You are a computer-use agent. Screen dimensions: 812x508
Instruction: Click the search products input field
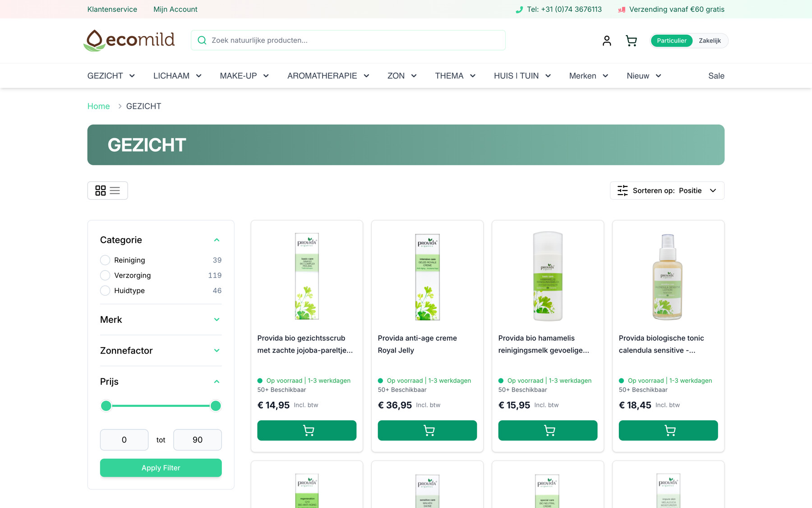pos(348,40)
